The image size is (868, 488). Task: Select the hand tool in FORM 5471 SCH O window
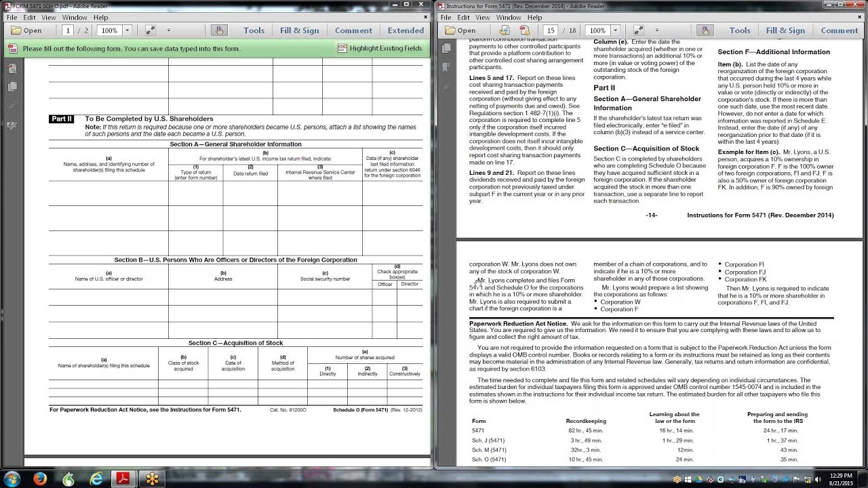pos(218,30)
